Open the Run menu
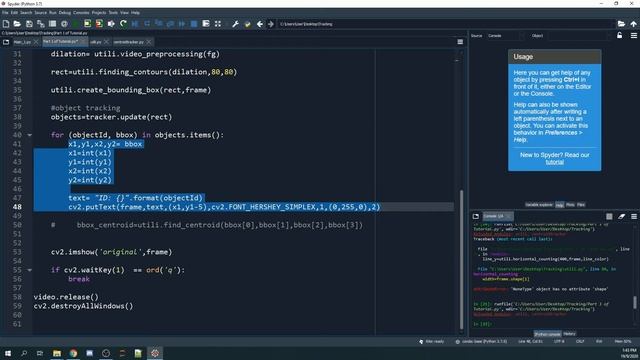The height and width of the screenshot is (360, 640). click(x=53, y=13)
